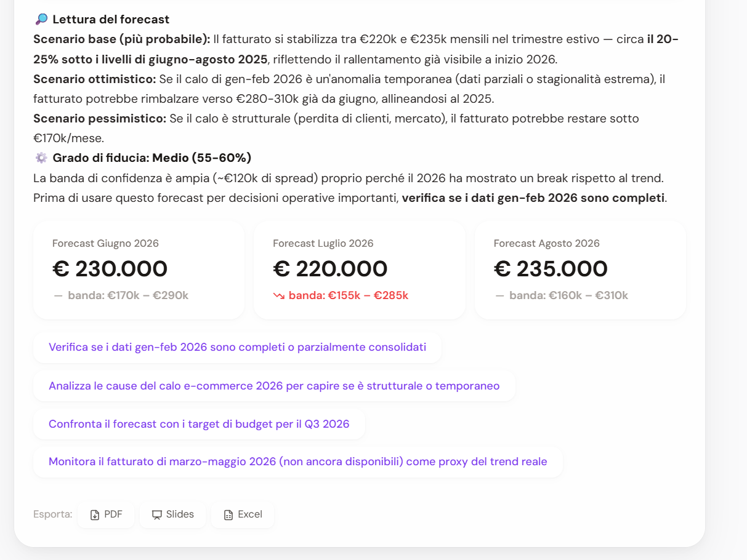Export the forecast to Slides
The height and width of the screenshot is (560, 747).
tap(172, 514)
